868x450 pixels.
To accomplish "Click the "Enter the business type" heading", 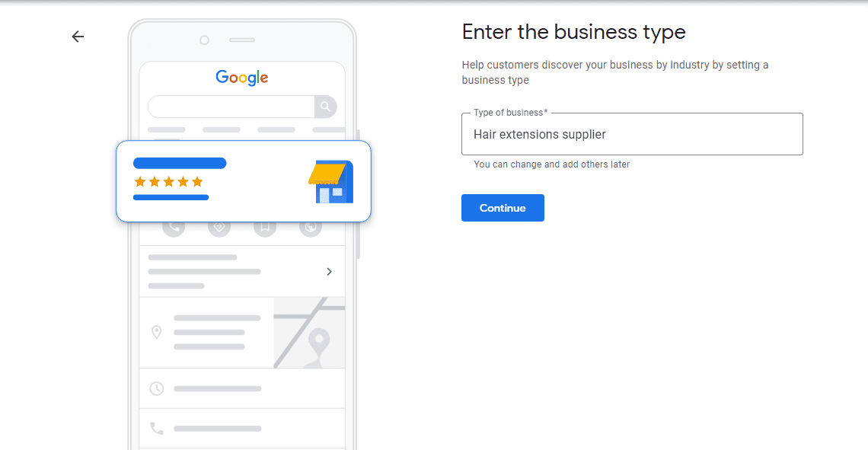I will pos(573,32).
